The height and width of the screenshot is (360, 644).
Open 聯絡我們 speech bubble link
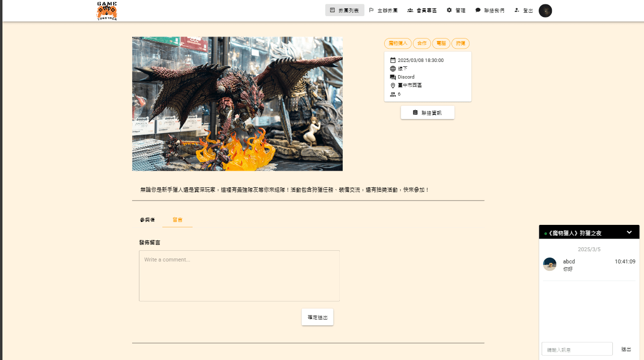(490, 10)
